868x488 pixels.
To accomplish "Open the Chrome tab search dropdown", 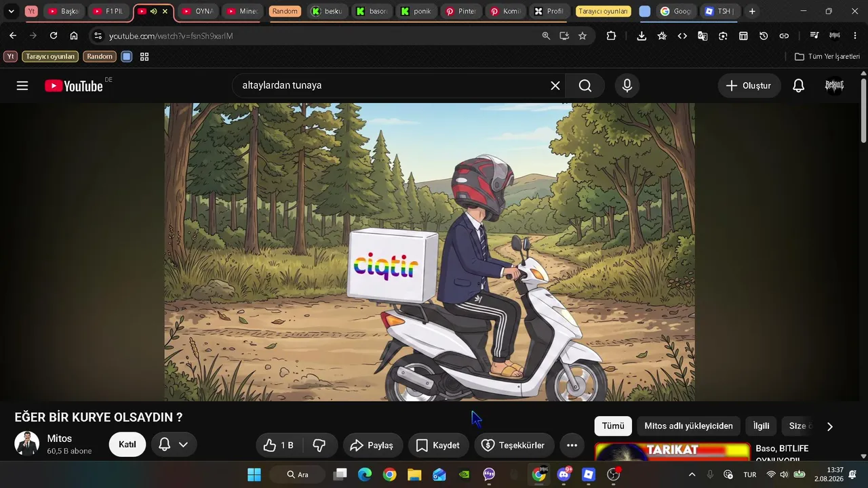I will tap(11, 12).
